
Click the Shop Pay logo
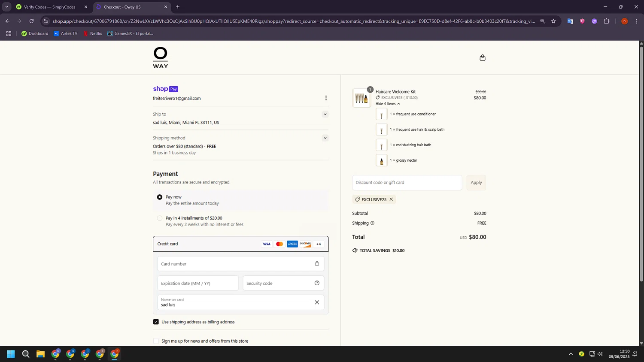[166, 89]
